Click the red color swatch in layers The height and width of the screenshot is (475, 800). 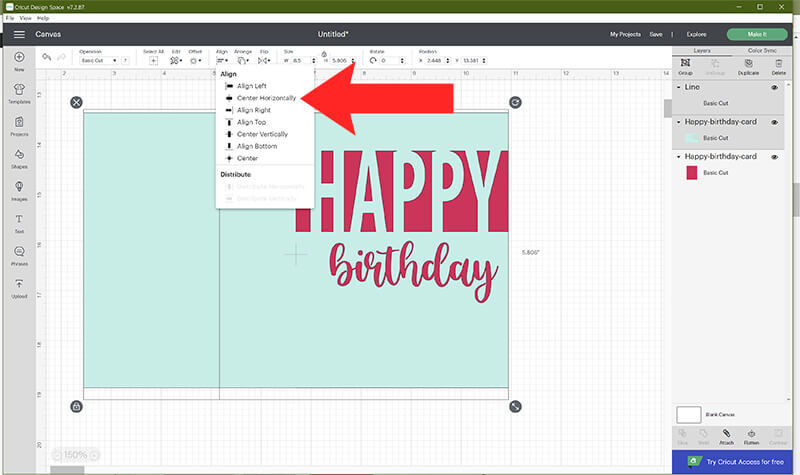[x=691, y=172]
